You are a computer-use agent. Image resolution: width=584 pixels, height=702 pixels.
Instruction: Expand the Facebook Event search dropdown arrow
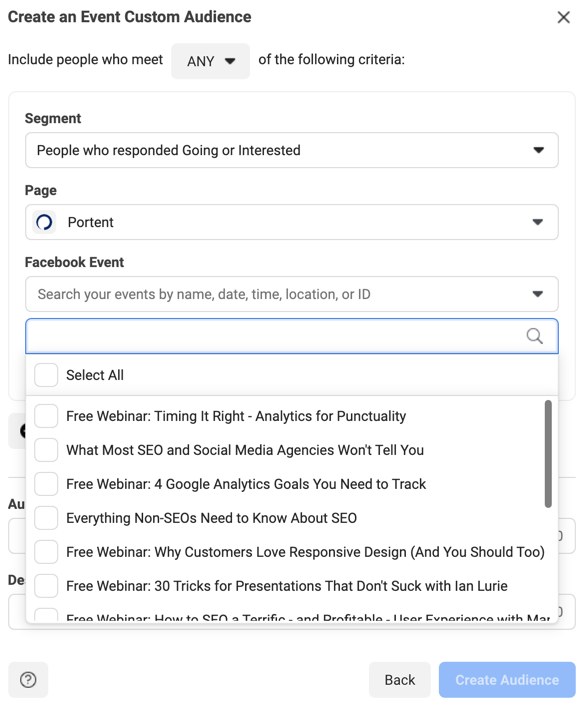(537, 294)
